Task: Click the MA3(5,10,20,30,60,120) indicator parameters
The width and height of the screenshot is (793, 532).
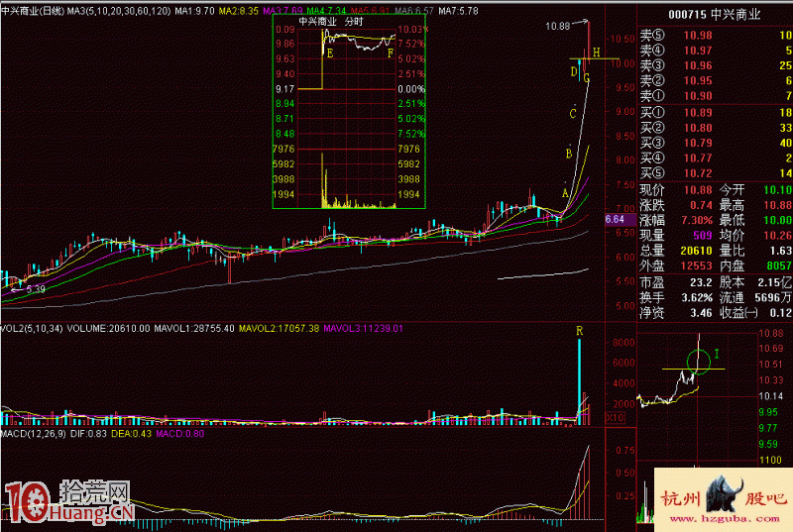Action: click(x=119, y=11)
